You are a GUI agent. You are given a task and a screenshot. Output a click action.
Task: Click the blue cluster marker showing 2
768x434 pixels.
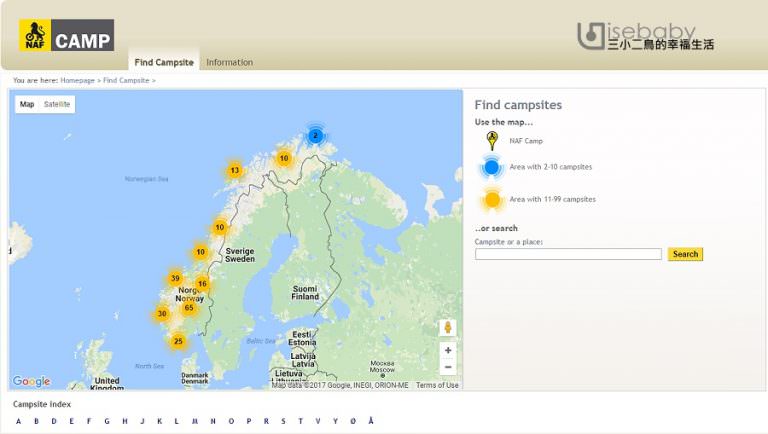click(315, 135)
